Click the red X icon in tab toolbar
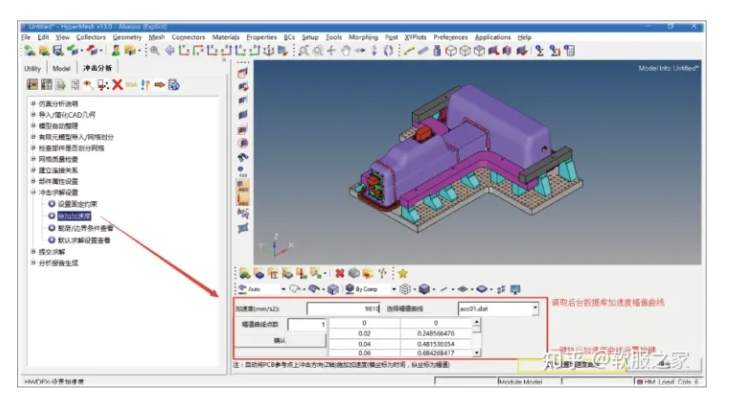Screen dimensions: 756x417 click(117, 85)
